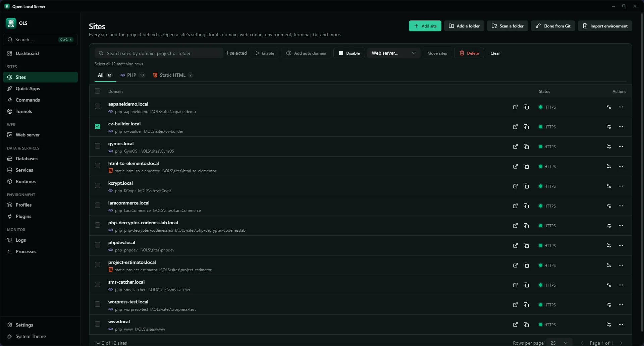Open more actions for www.local
Screen dimensions: 644x346
(621, 325)
